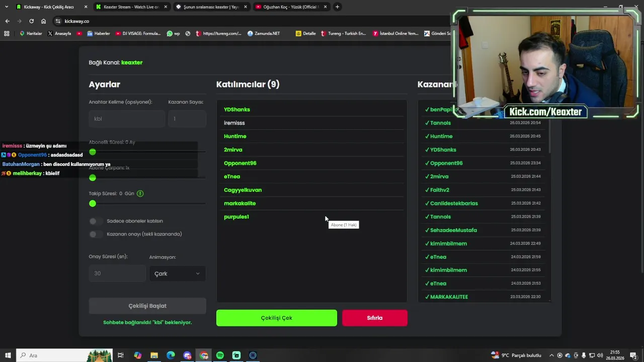Open the Copilot icon on the taskbar

coord(137,355)
